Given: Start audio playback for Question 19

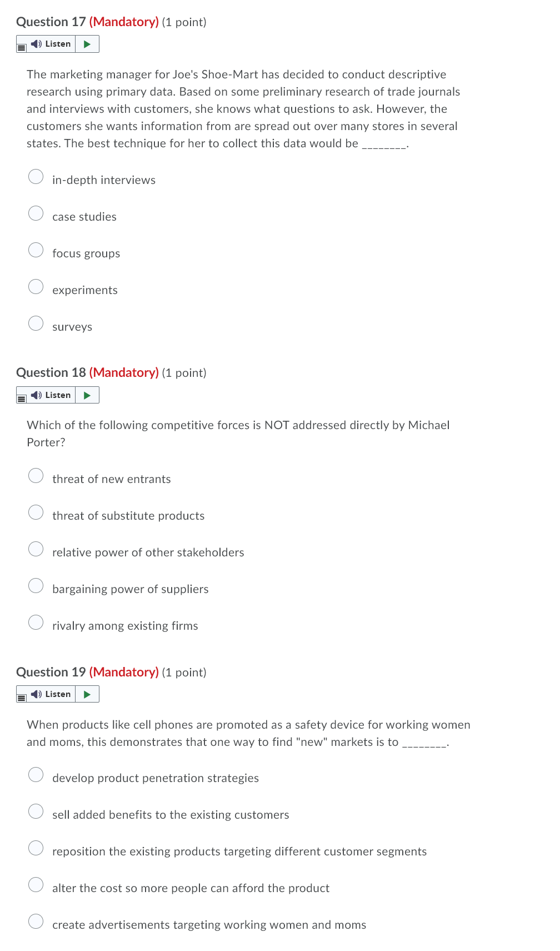Looking at the screenshot, I should tap(87, 694).
